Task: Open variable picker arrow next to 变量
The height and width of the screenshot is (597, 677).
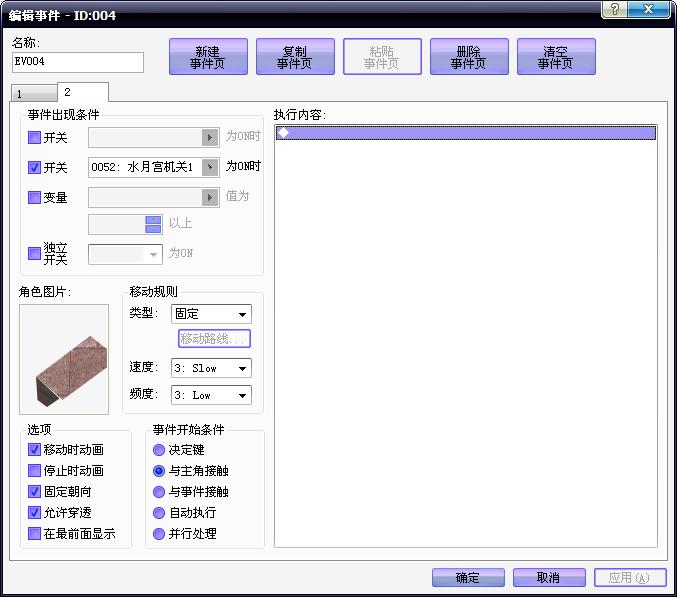Action: click(x=210, y=197)
